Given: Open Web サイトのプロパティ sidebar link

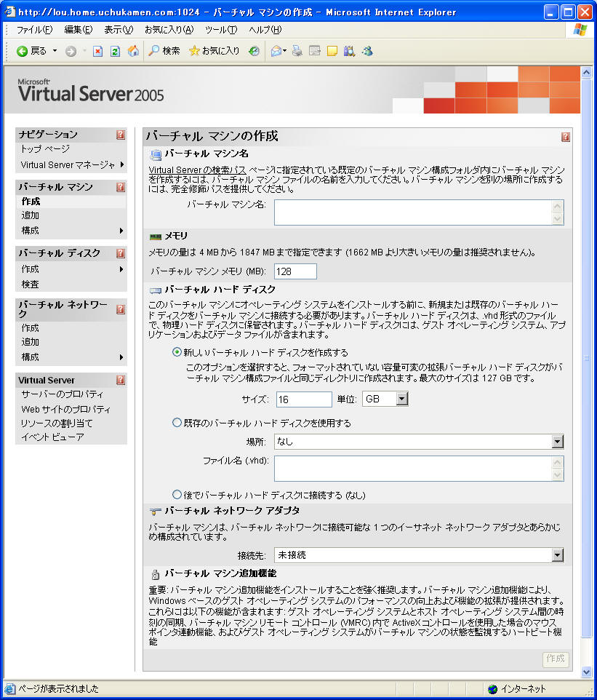Looking at the screenshot, I should click(65, 409).
